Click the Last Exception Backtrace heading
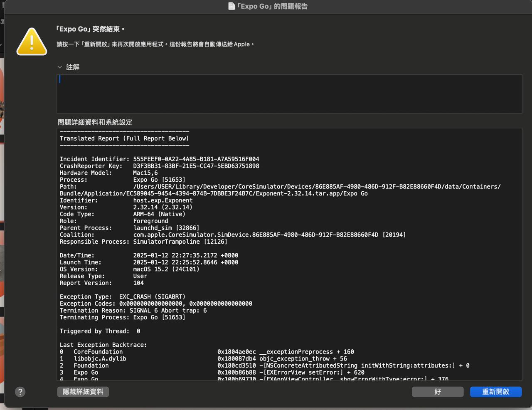 pyautogui.click(x=103, y=345)
